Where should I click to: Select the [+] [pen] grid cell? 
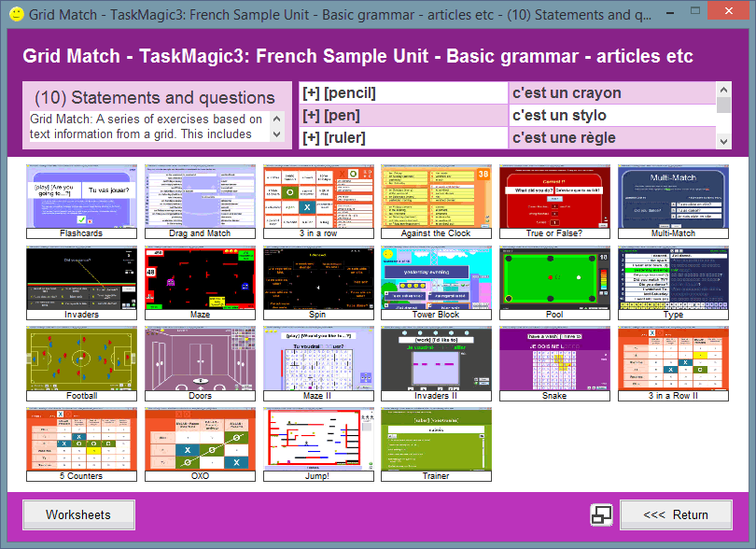point(403,115)
